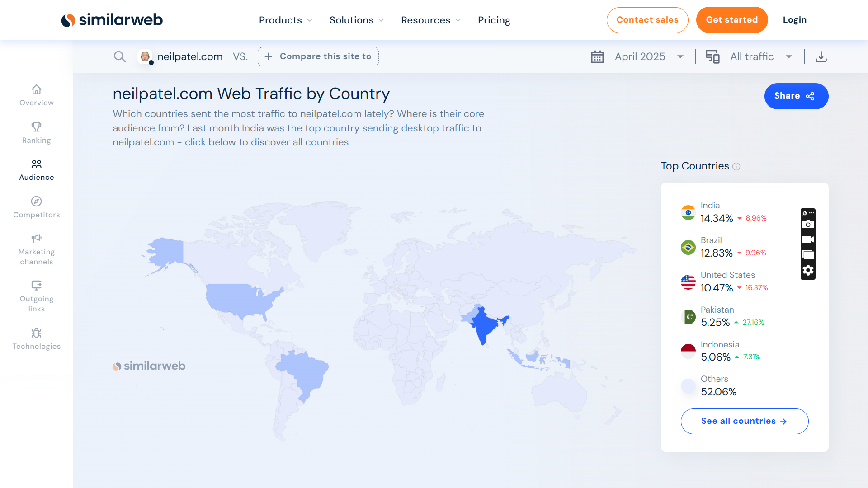
Task: Click See all countries button
Action: [x=745, y=421]
